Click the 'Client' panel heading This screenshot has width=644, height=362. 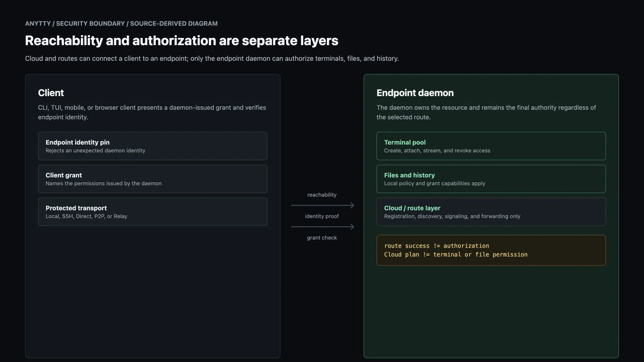[x=51, y=93]
